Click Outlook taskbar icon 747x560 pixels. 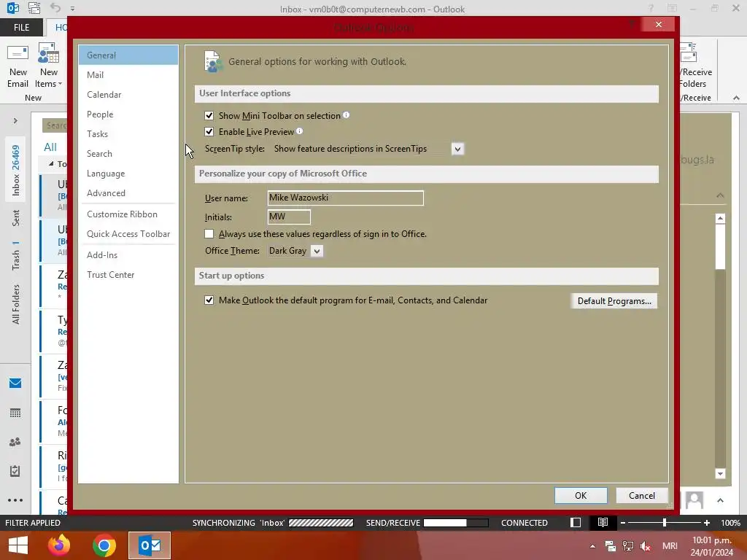[x=150, y=545]
